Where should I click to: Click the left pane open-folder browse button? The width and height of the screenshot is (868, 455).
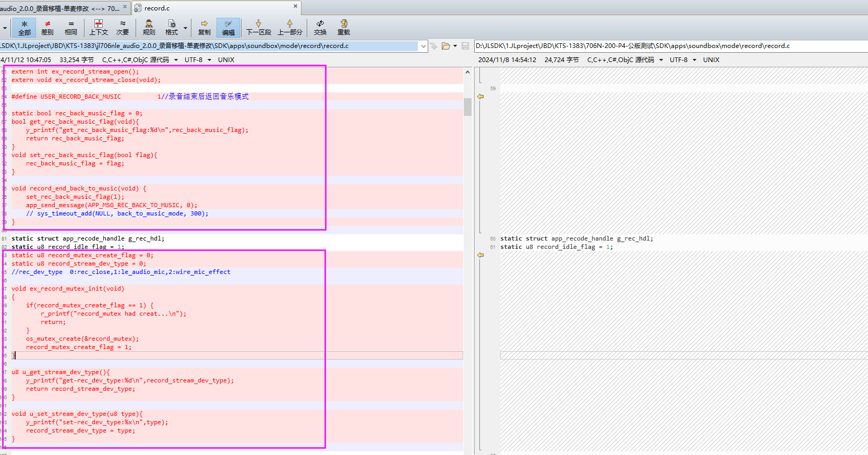tap(446, 46)
